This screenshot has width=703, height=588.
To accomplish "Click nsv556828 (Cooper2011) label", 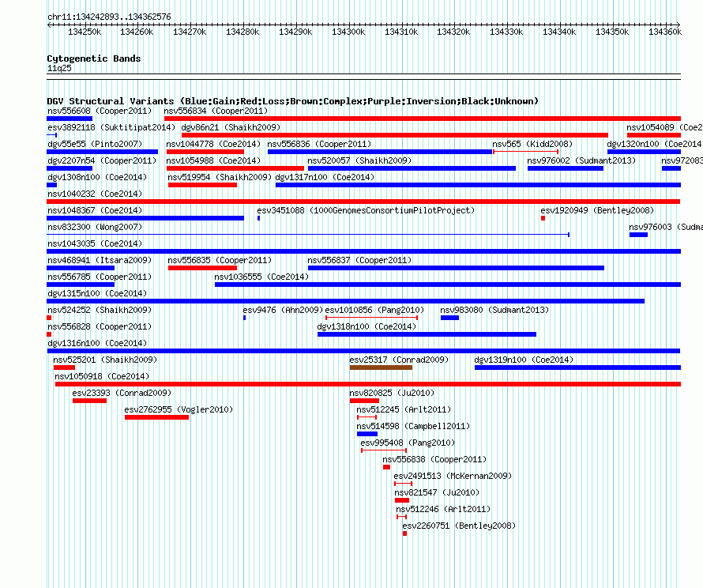I will (100, 326).
